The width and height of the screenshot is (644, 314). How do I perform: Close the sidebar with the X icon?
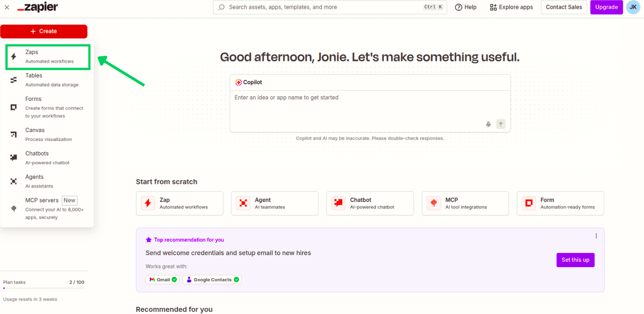7,7
